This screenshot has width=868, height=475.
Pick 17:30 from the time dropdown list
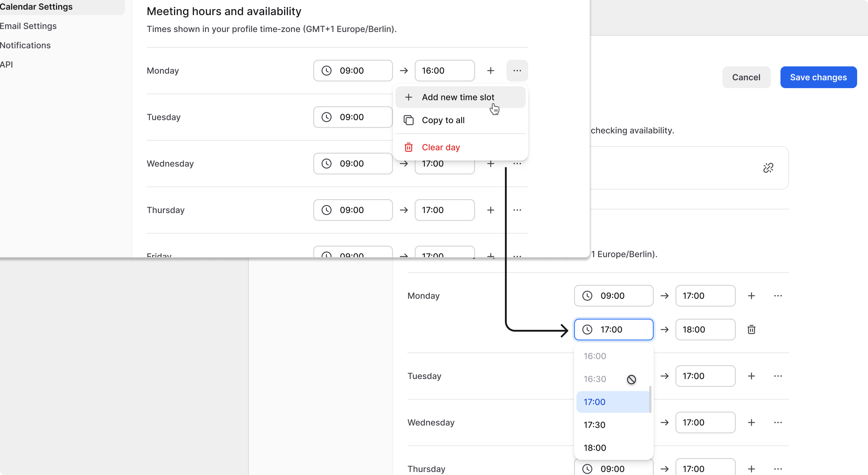(594, 425)
